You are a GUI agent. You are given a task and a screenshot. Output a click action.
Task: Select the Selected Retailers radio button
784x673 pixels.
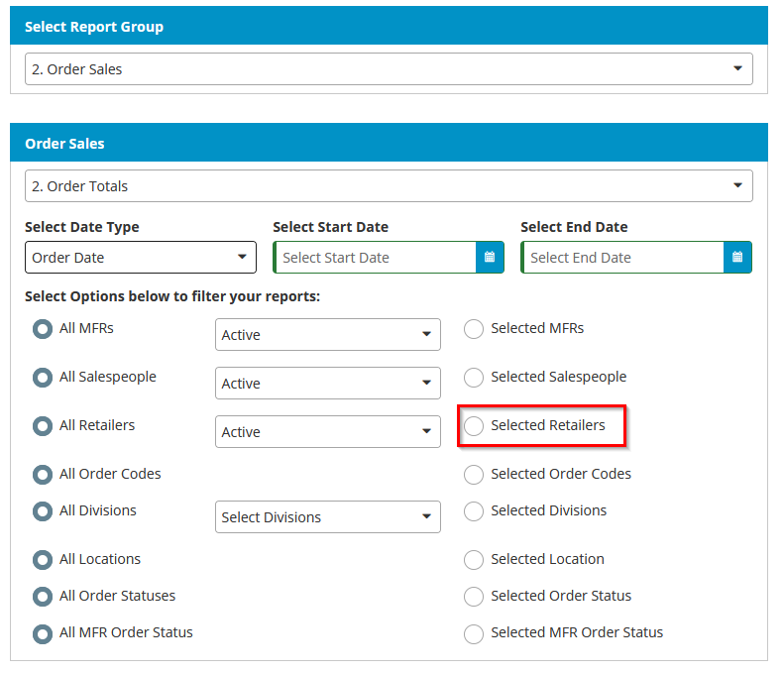[x=474, y=426]
